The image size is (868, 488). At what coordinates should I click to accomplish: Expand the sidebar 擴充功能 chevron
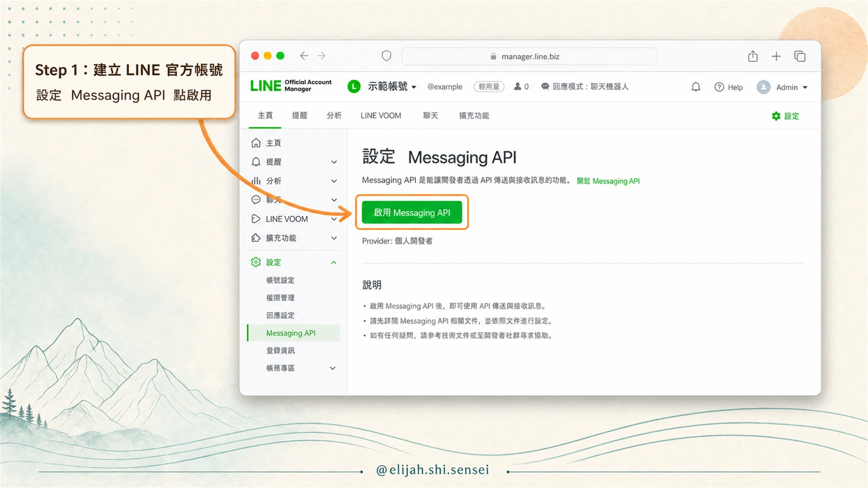click(334, 238)
